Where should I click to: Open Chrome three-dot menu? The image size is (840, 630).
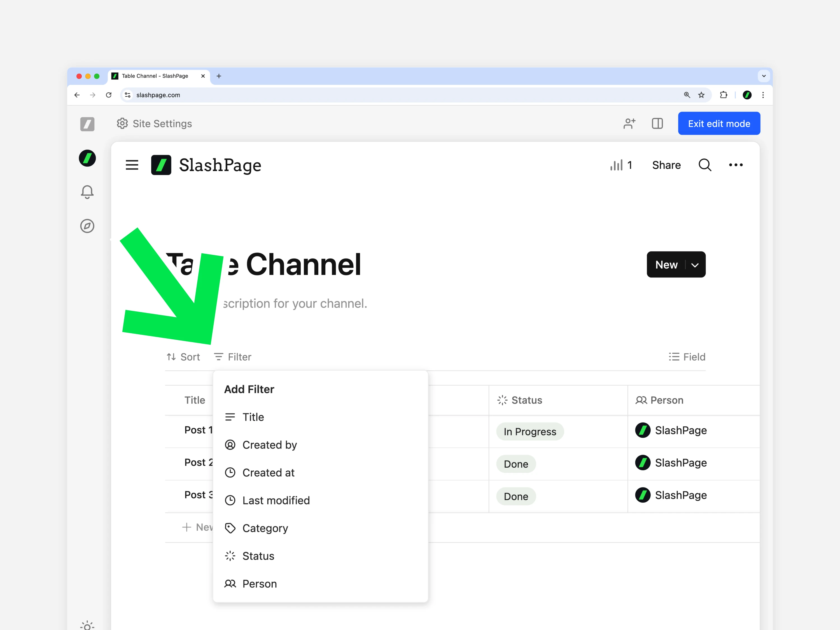[x=763, y=95]
